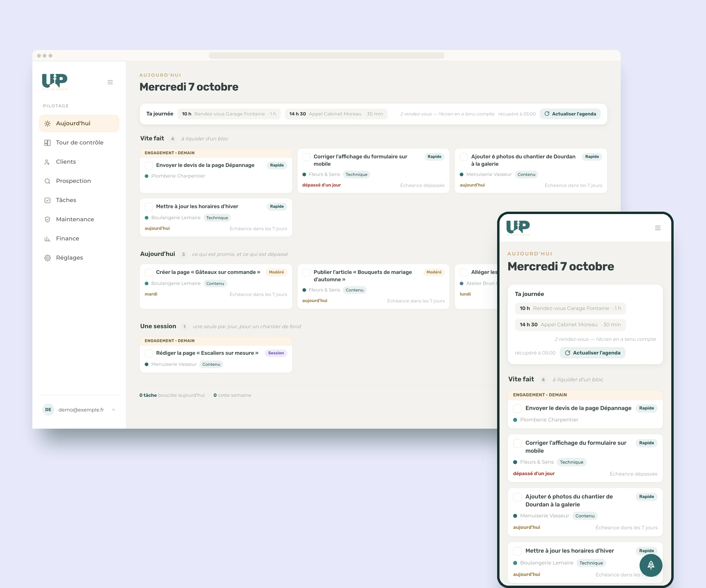Go to Tour de contrôle
The height and width of the screenshot is (588, 706).
coord(79,143)
